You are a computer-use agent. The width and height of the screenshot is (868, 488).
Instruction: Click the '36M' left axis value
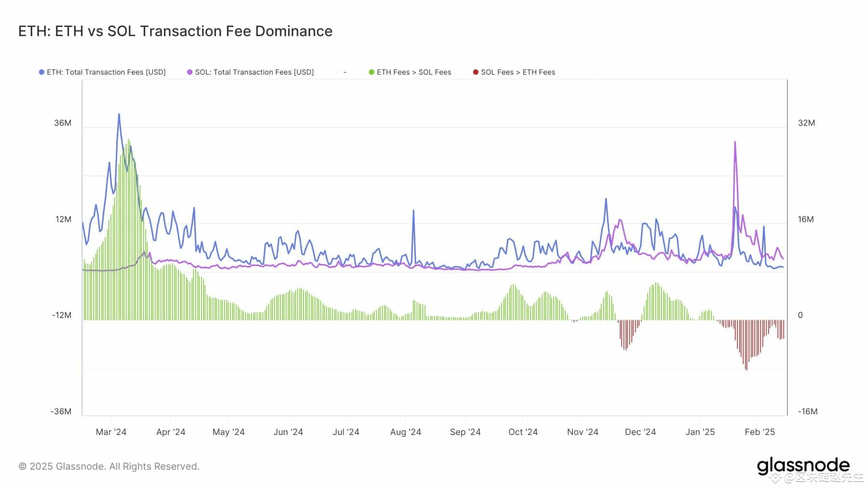click(63, 123)
